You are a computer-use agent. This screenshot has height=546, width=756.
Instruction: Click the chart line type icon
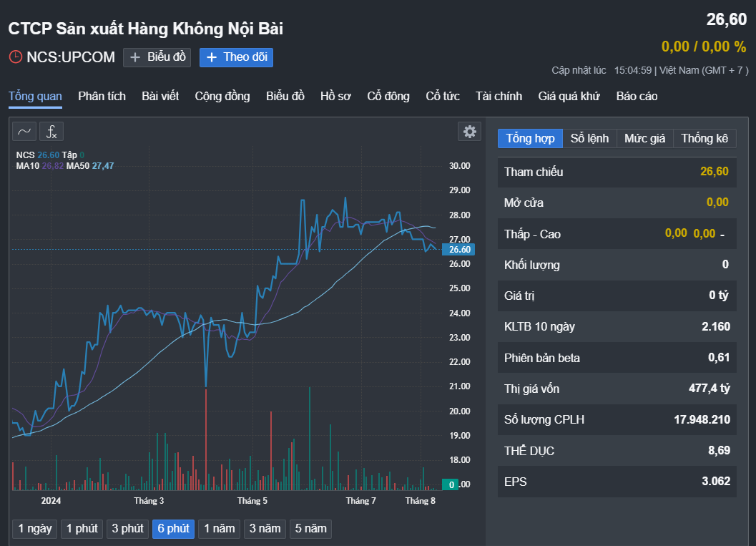pyautogui.click(x=24, y=131)
